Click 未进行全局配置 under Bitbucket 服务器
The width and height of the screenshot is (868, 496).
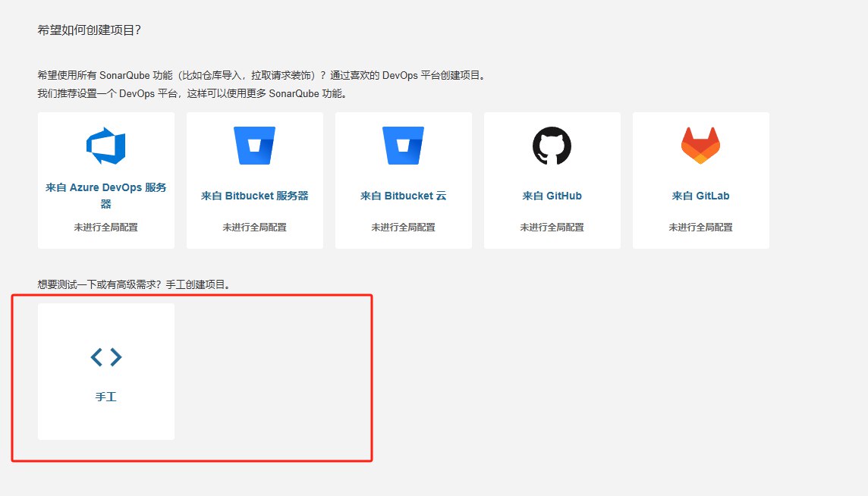pos(254,227)
